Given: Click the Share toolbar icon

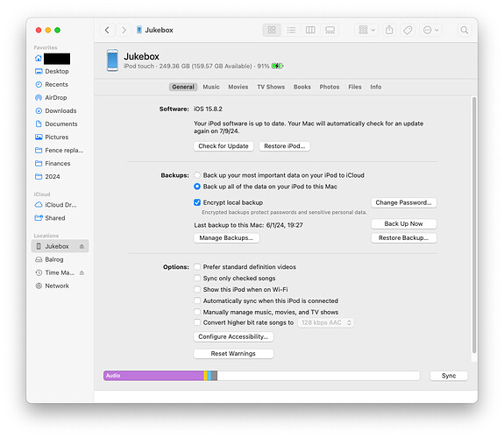Looking at the screenshot, I should [389, 30].
